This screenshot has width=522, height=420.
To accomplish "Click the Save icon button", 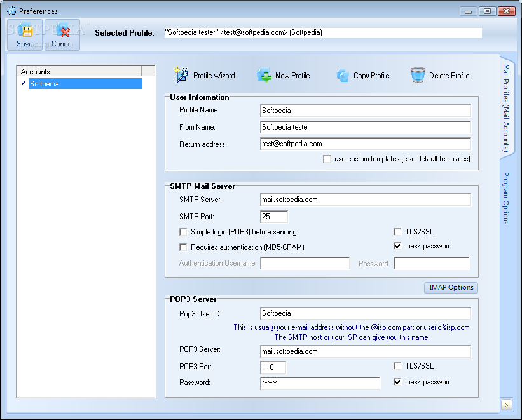I will point(25,35).
